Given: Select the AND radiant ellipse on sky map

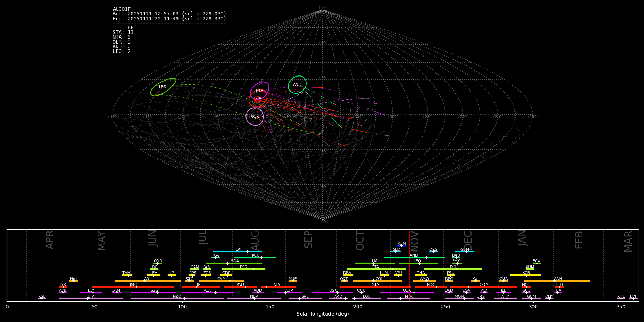Looking at the screenshot, I should click(x=297, y=85).
